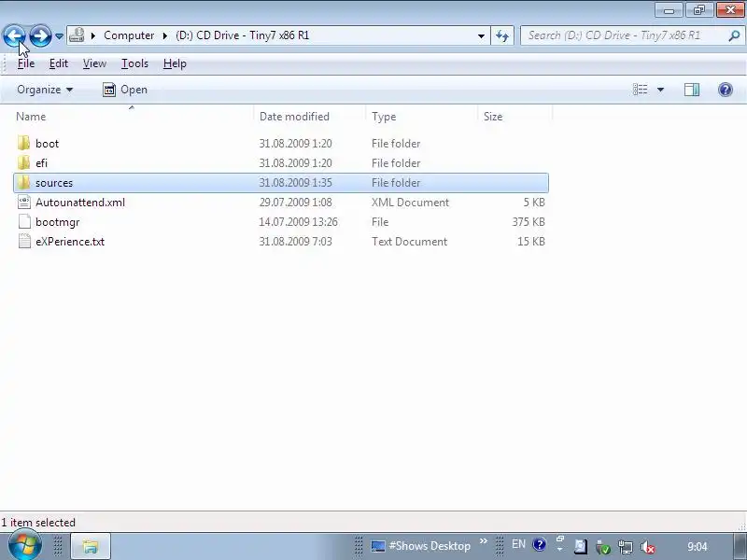Toggle the preview pane
This screenshot has width=747, height=560.
pos(692,90)
